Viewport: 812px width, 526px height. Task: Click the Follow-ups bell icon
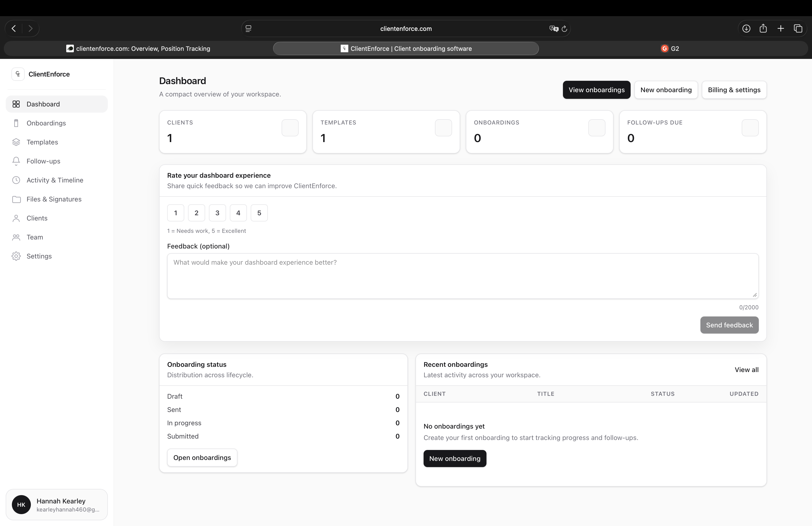pyautogui.click(x=16, y=161)
